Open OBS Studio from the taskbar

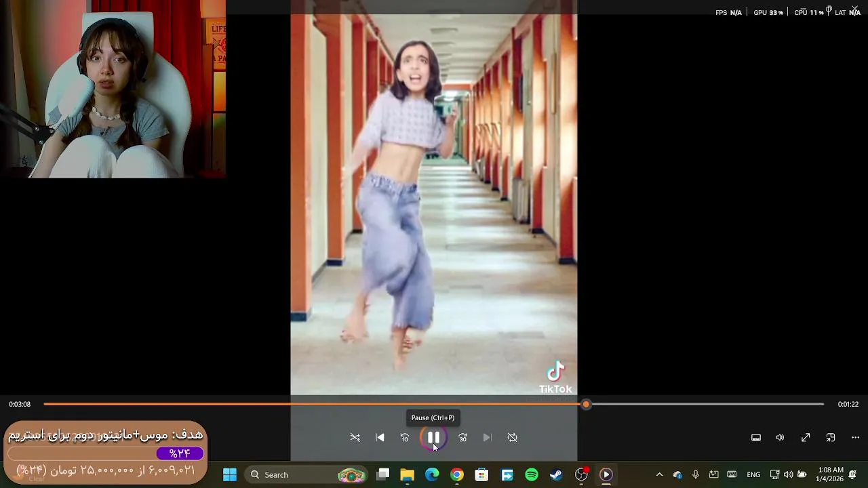(x=581, y=474)
